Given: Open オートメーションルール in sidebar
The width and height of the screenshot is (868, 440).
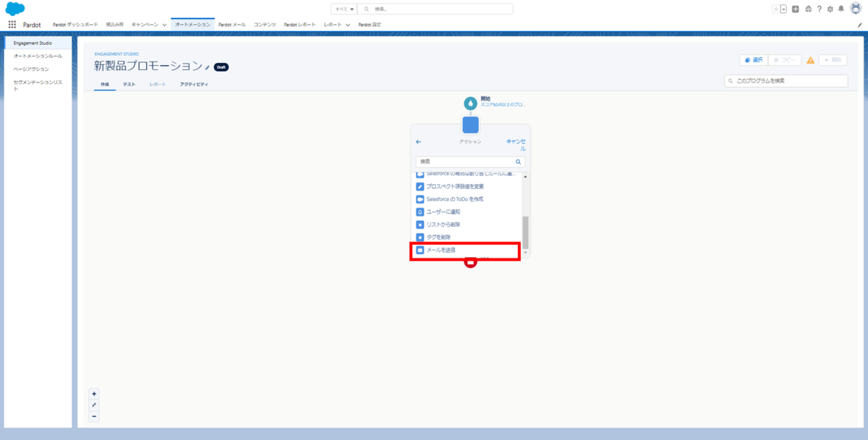Looking at the screenshot, I should pos(38,56).
